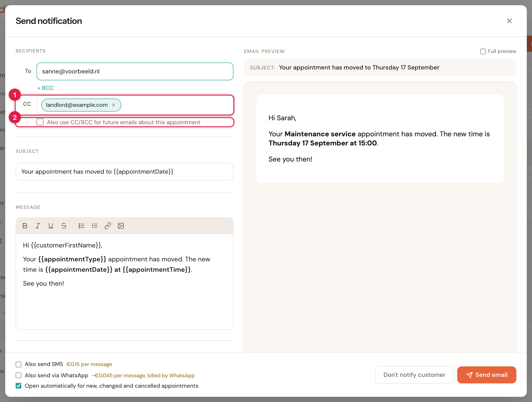
Task: Check Also use CC/BCC for future emails
Action: 40,122
